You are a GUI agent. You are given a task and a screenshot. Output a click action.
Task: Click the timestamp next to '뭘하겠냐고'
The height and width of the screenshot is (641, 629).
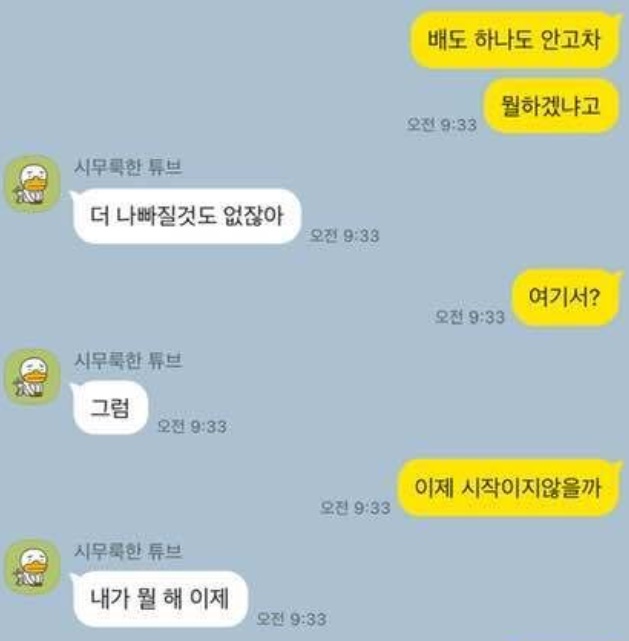tap(442, 125)
